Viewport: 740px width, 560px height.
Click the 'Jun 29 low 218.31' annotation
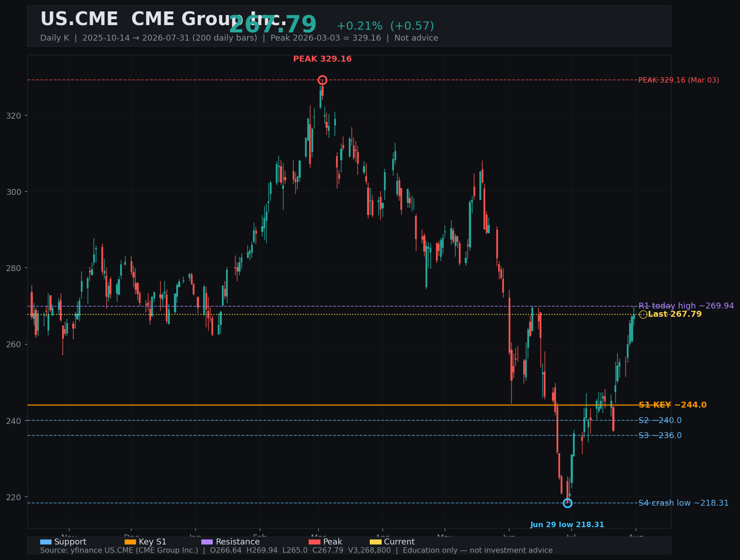[x=567, y=525]
